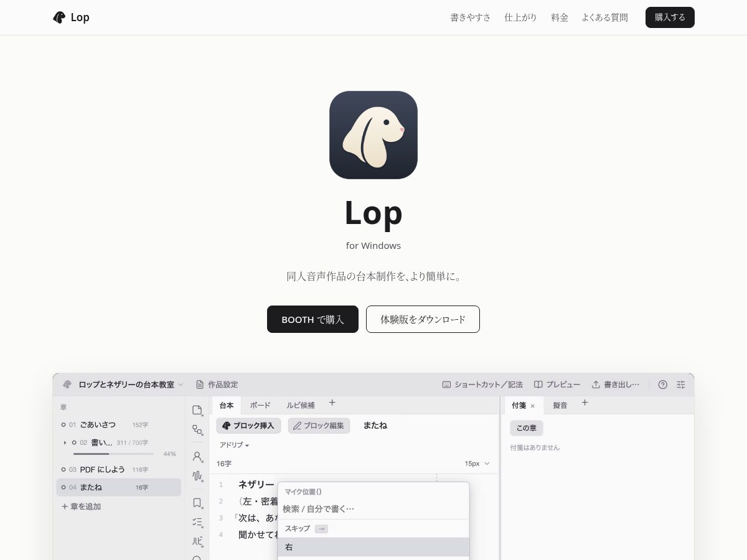This screenshot has height=560, width=747.
Task: Click the ブロック挿入 button
Action: pyautogui.click(x=248, y=426)
